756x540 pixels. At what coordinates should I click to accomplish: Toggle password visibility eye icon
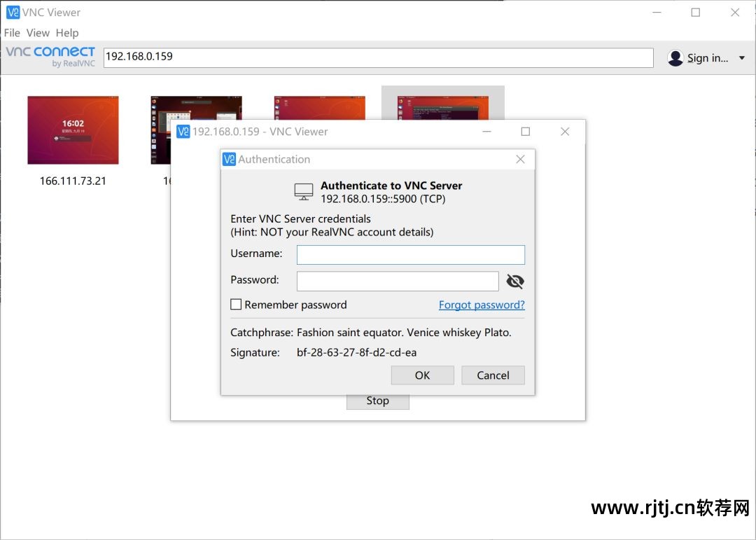coord(515,282)
